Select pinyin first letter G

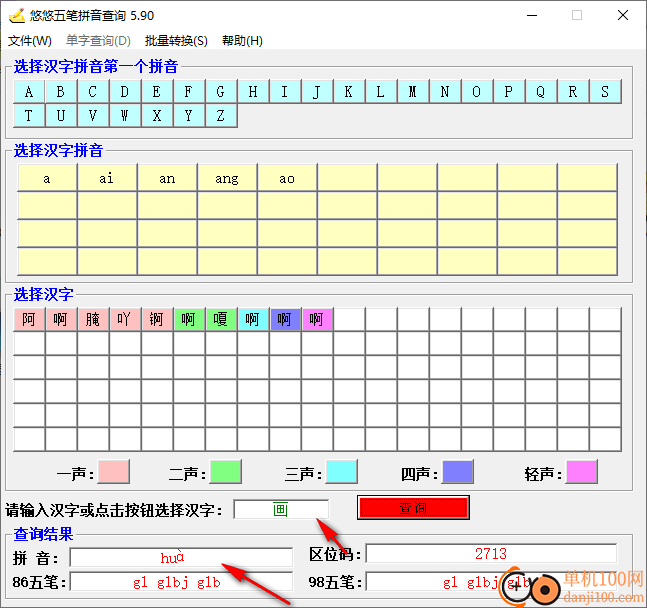pyautogui.click(x=221, y=92)
